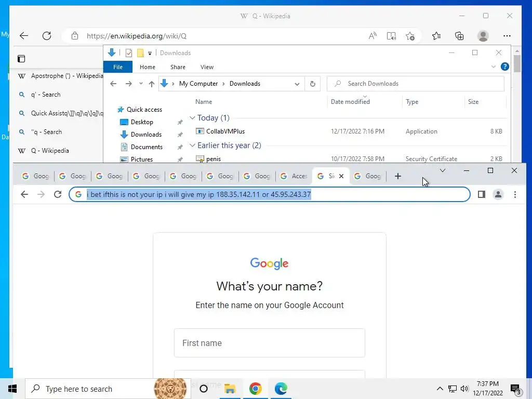This screenshot has width=532, height=399.
Task: Close the active Chrome sign-in tab
Action: [x=341, y=176]
